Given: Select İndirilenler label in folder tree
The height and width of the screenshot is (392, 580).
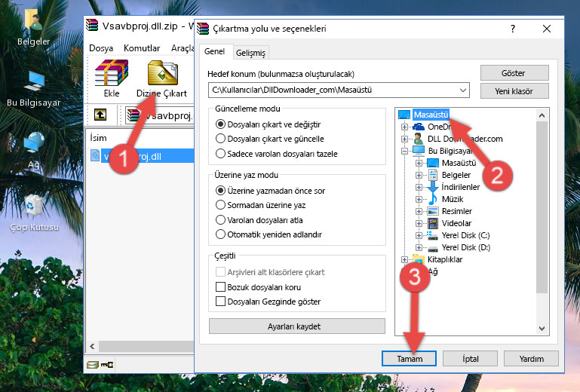Looking at the screenshot, I should point(461,187).
